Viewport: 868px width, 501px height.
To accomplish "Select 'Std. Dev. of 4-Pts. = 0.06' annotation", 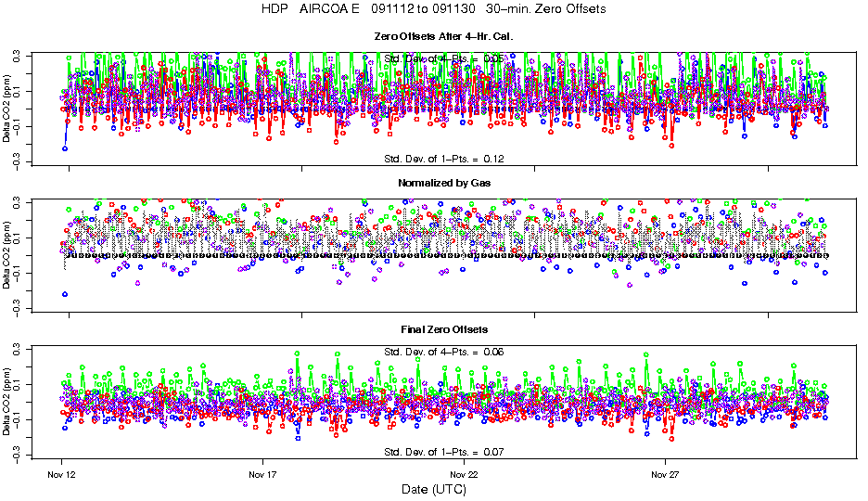I will pyautogui.click(x=444, y=352).
